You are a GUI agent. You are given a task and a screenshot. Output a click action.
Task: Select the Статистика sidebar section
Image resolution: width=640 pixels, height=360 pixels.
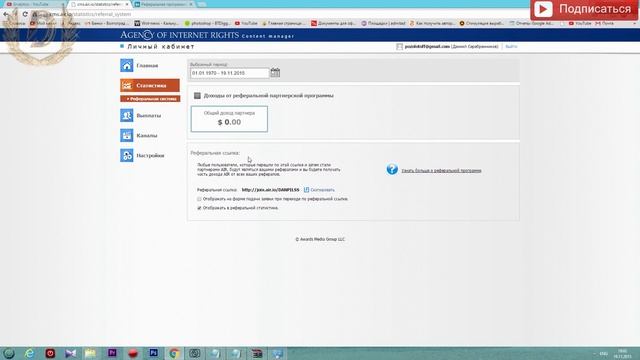tap(150, 85)
